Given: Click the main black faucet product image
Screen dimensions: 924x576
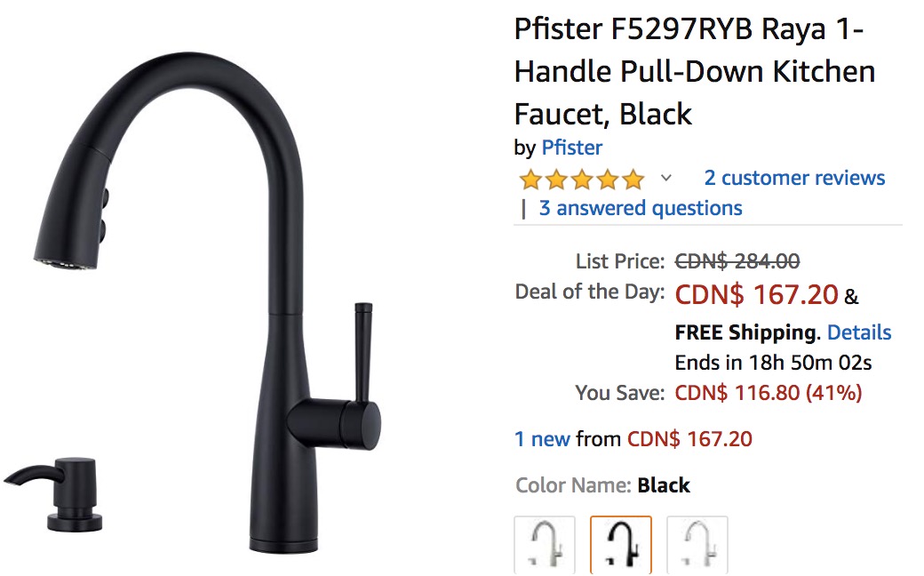Looking at the screenshot, I should click(x=206, y=300).
